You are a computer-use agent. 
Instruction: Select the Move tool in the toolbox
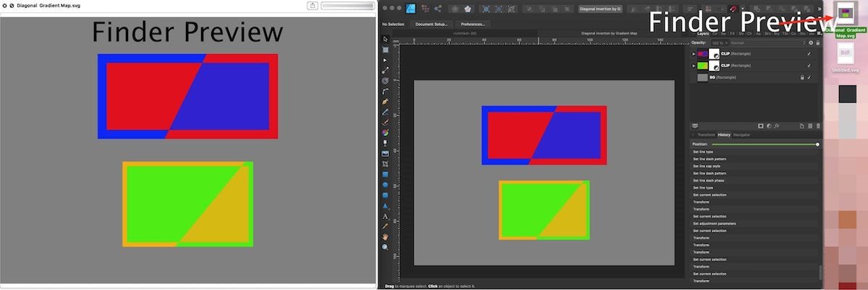386,39
